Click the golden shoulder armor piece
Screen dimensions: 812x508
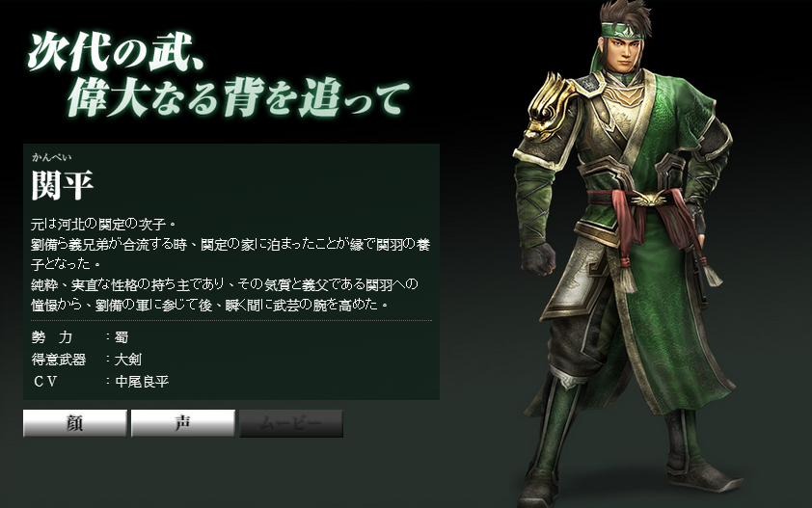tap(551, 106)
